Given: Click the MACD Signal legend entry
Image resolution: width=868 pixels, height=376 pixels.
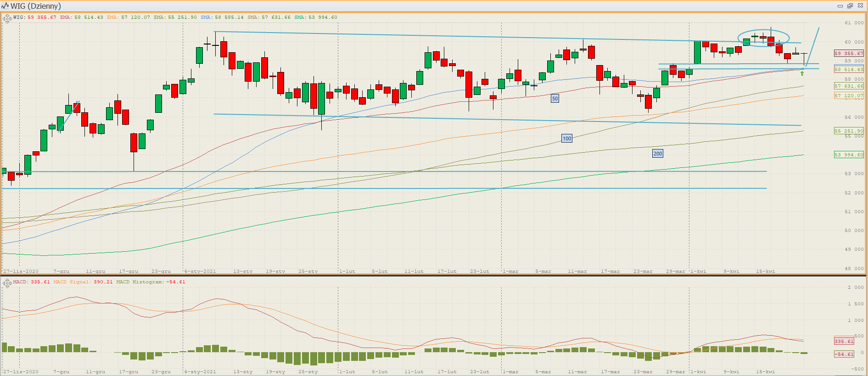Looking at the screenshot, I should pyautogui.click(x=83, y=282).
